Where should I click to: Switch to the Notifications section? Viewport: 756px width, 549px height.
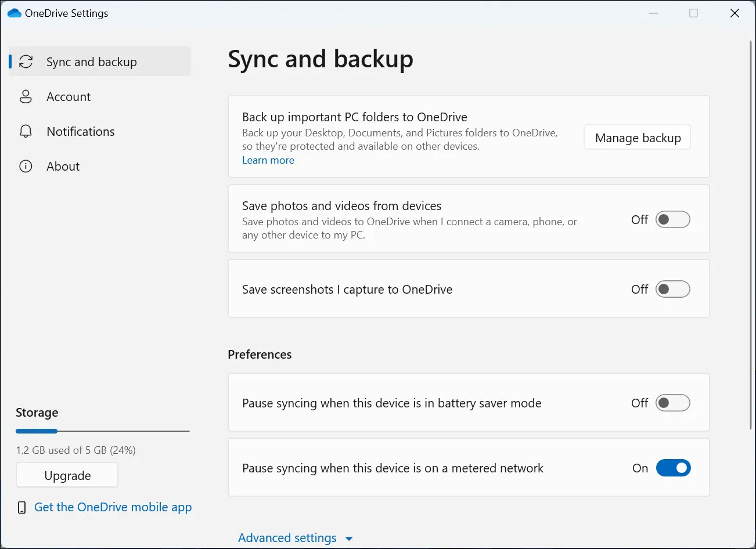[80, 131]
